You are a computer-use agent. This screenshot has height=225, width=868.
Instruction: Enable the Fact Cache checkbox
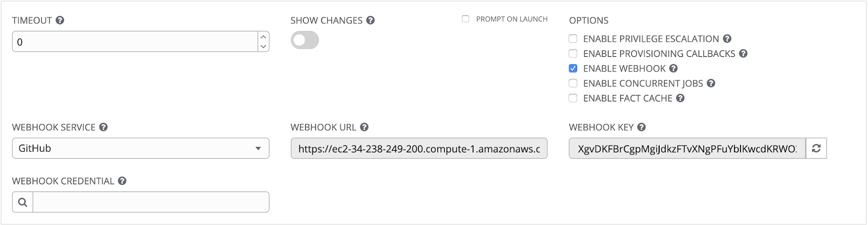(x=573, y=98)
